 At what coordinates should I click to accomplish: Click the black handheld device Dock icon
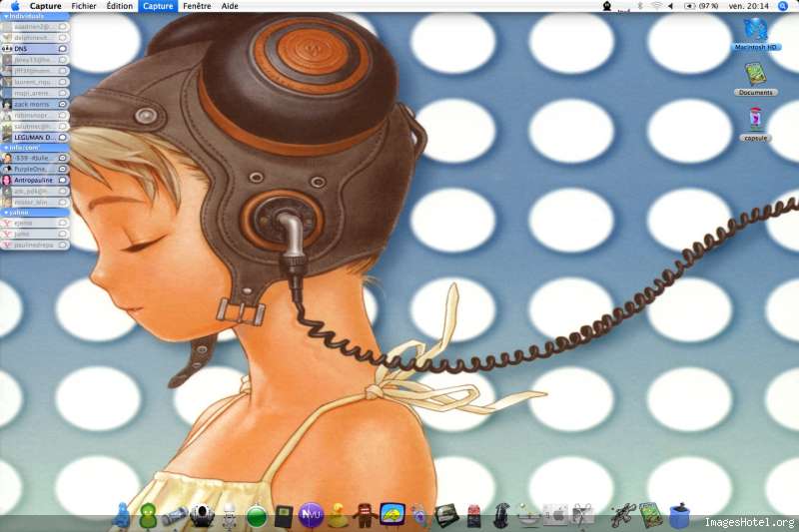[284, 516]
